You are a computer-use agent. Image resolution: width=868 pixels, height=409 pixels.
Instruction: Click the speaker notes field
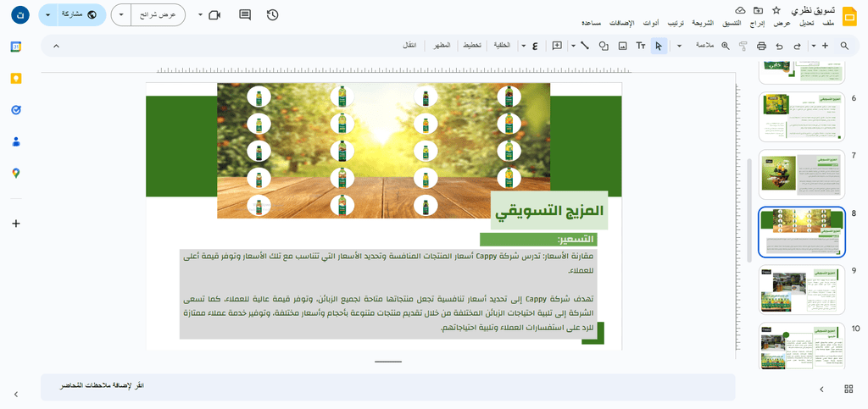tap(387, 387)
